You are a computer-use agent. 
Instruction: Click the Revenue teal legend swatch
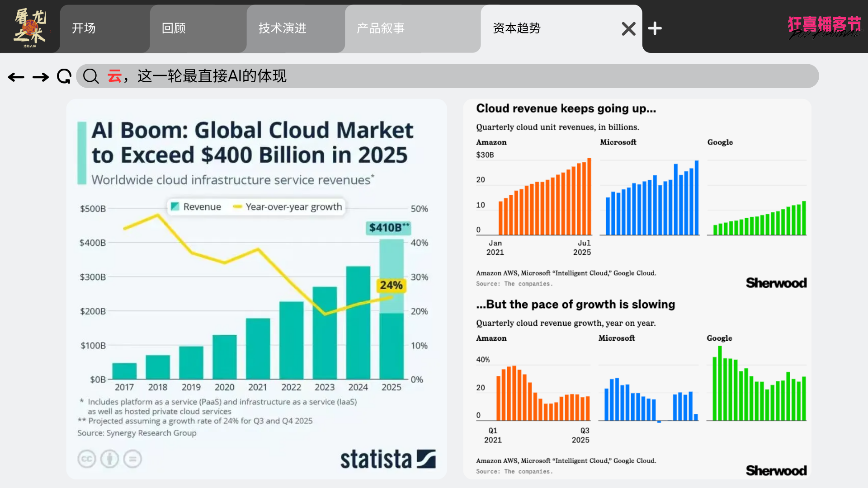tap(175, 206)
